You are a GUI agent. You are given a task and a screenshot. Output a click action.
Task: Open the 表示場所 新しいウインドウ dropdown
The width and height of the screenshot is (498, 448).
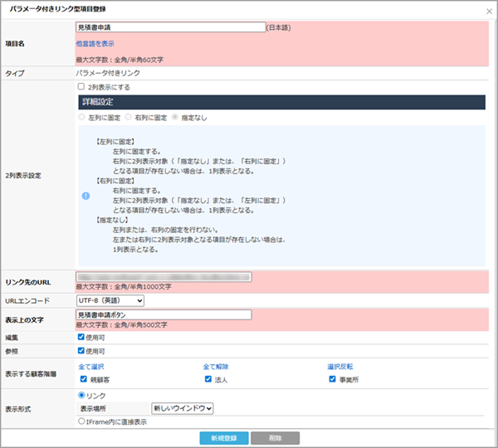(183, 408)
